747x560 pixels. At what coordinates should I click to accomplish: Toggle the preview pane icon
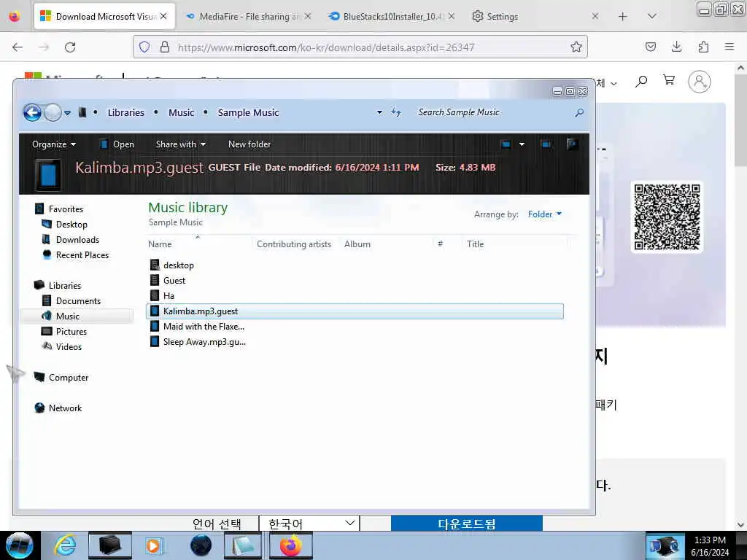click(546, 144)
